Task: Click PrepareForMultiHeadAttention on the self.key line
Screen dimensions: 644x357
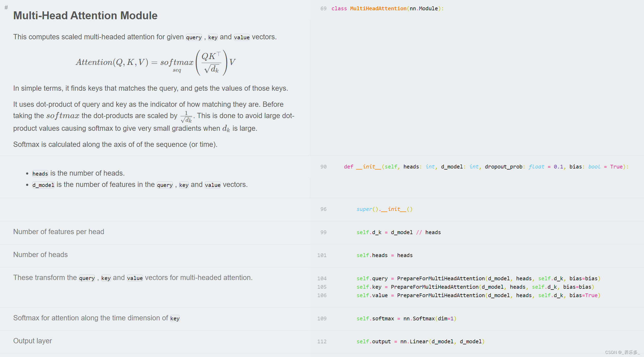Action: pyautogui.click(x=434, y=287)
